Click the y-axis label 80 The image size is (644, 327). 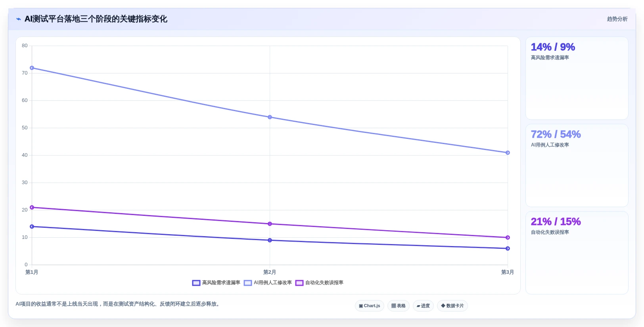click(x=25, y=46)
